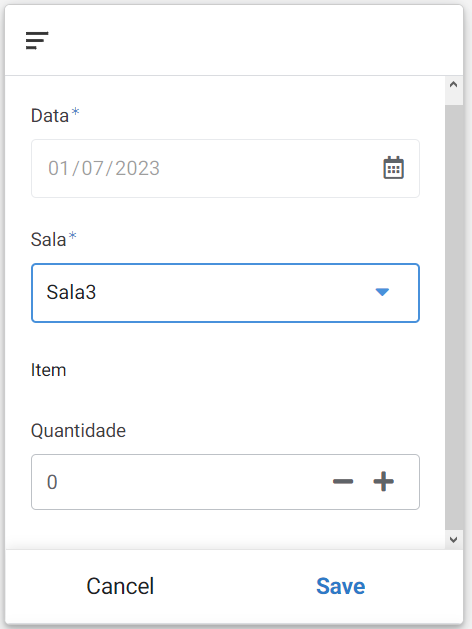This screenshot has width=472, height=629.
Task: Open the Sala3 combo box
Action: [225, 293]
